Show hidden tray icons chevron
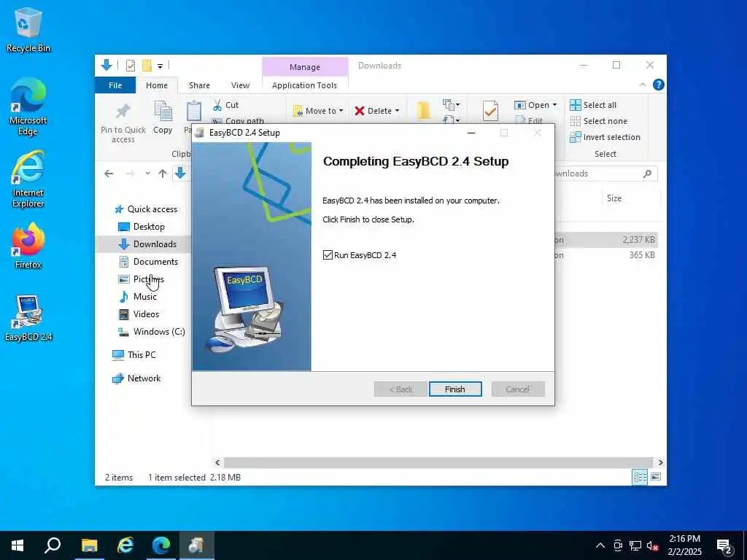Viewport: 747px width, 560px height. pyautogui.click(x=600, y=545)
